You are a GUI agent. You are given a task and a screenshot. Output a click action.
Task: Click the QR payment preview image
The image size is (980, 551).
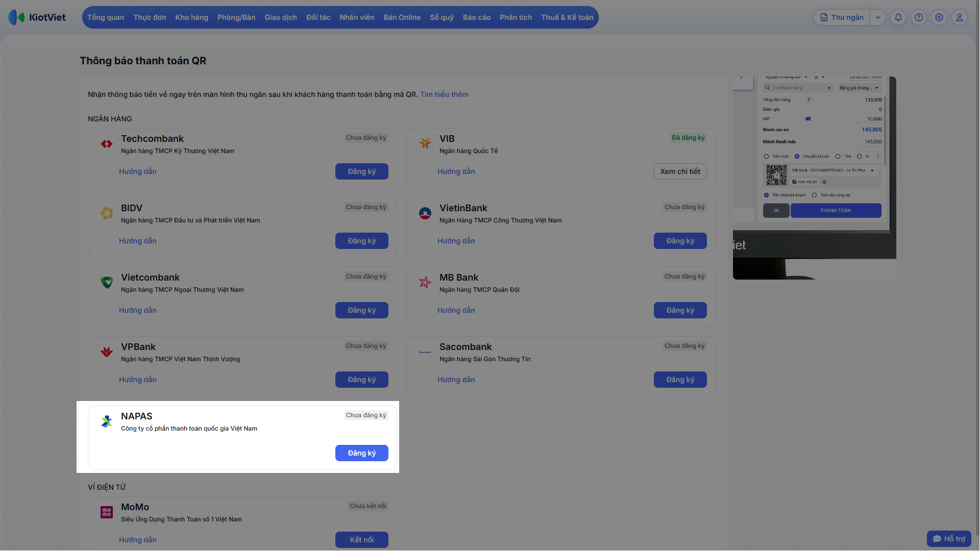[815, 178]
